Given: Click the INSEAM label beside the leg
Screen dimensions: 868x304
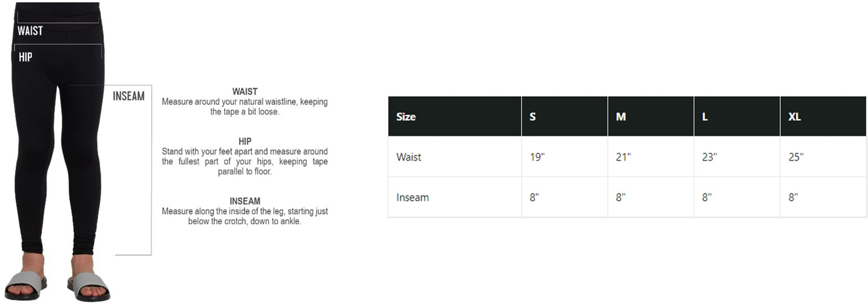Looking at the screenshot, I should [x=128, y=96].
